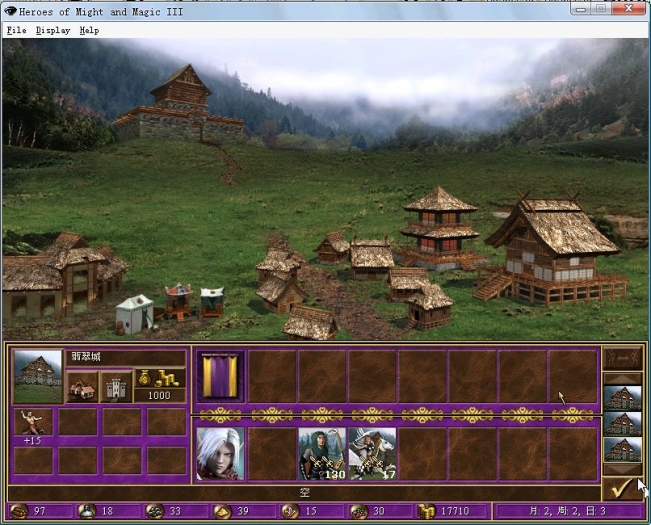This screenshot has width=651, height=525.
Task: Click the gems resource icon showing 30
Action: click(358, 511)
